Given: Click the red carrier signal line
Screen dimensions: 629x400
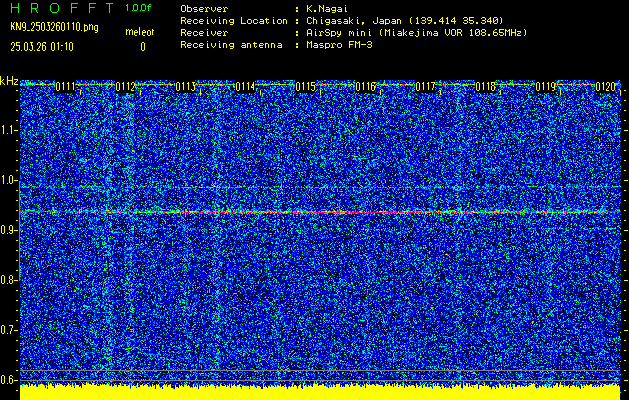Looking at the screenshot, I should (x=320, y=211).
